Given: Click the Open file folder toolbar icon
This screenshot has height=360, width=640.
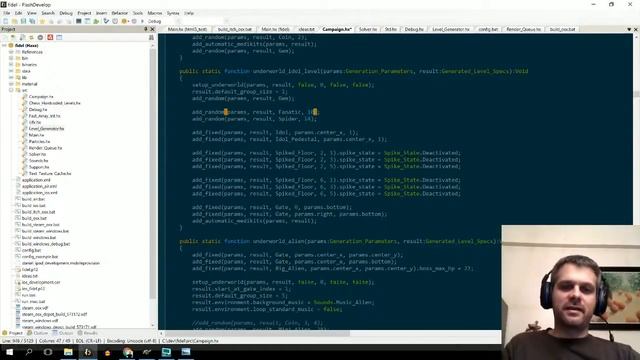Looking at the screenshot, I should click(x=15, y=21).
